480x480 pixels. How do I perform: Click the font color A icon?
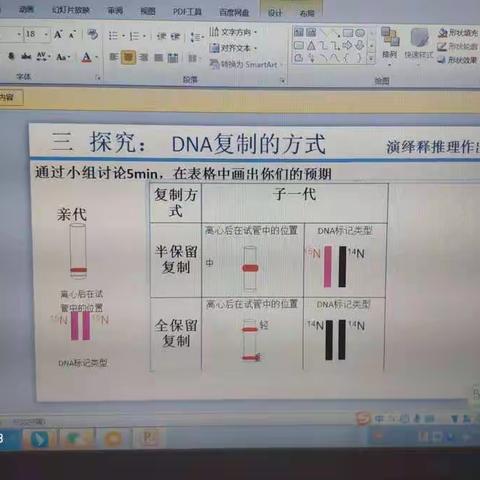click(x=86, y=57)
